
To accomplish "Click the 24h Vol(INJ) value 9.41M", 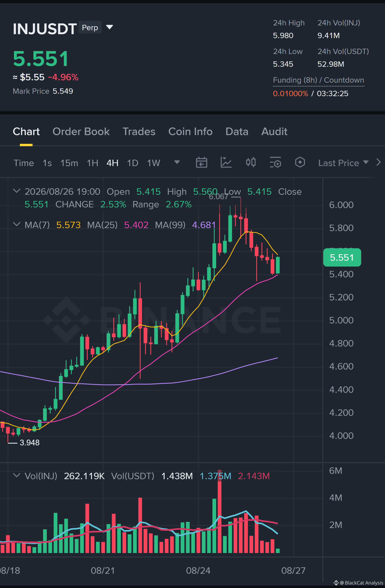I will 328,36.
